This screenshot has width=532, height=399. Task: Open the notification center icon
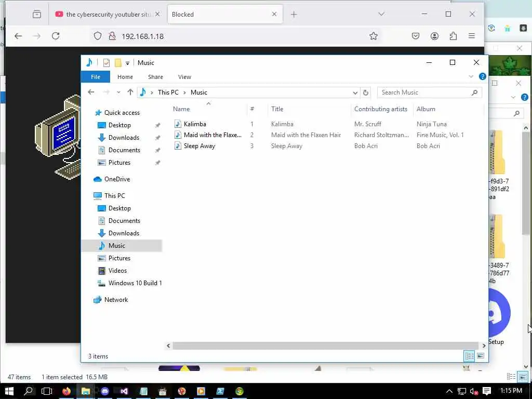(487, 391)
